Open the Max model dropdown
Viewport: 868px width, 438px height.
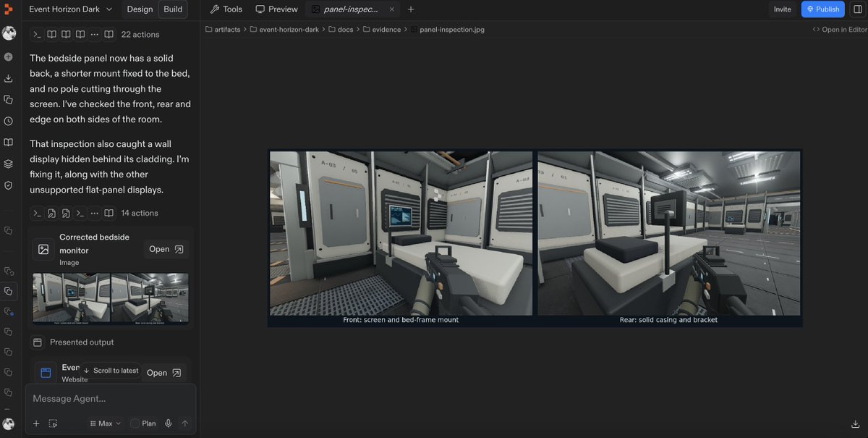(x=105, y=424)
